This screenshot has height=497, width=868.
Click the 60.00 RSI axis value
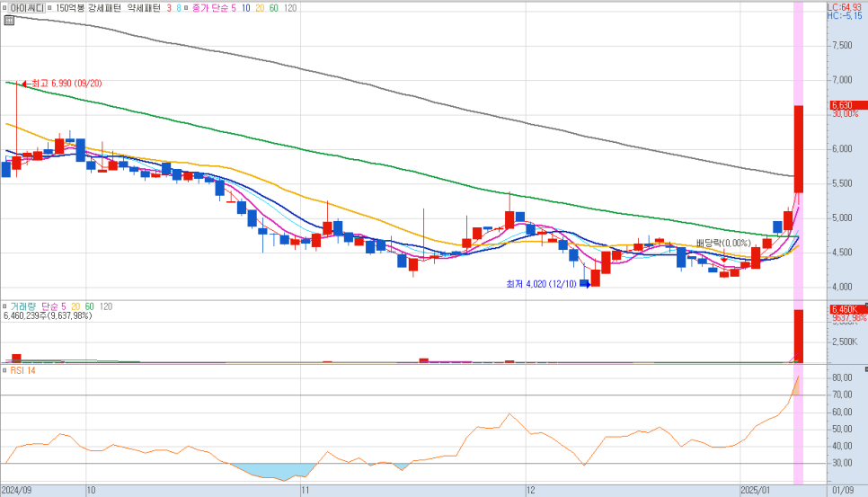(843, 412)
